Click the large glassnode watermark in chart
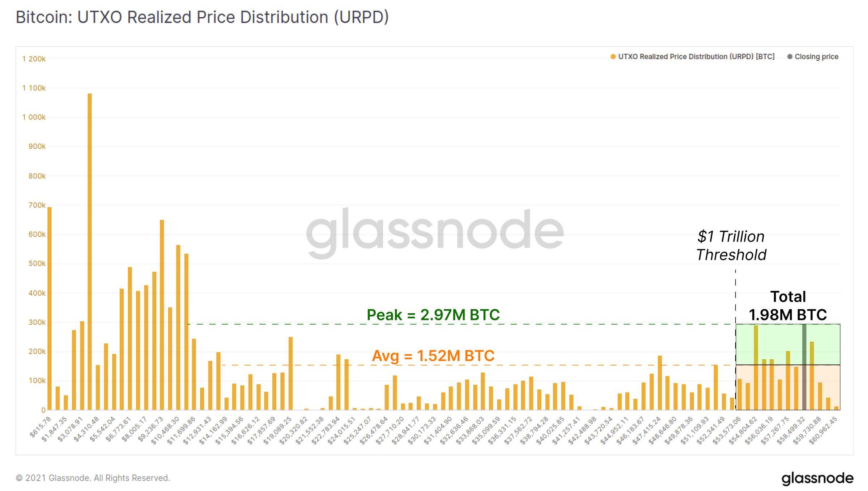The width and height of the screenshot is (868, 491). coord(435,232)
